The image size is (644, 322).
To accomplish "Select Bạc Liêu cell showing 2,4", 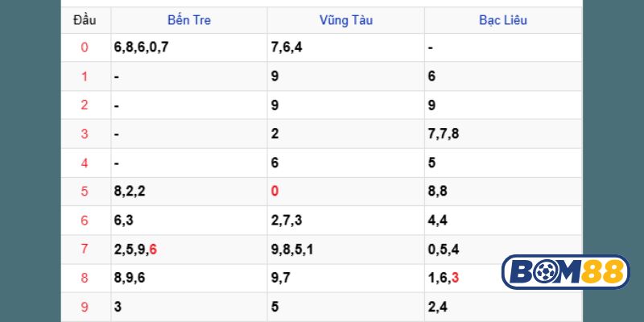I will click(x=438, y=307).
